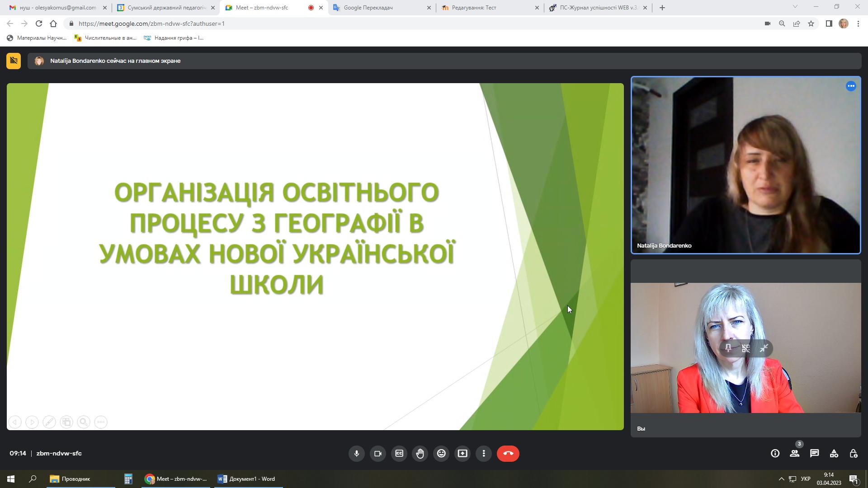The width and height of the screenshot is (868, 488).
Task: Pin your own video tile
Action: [728, 348]
